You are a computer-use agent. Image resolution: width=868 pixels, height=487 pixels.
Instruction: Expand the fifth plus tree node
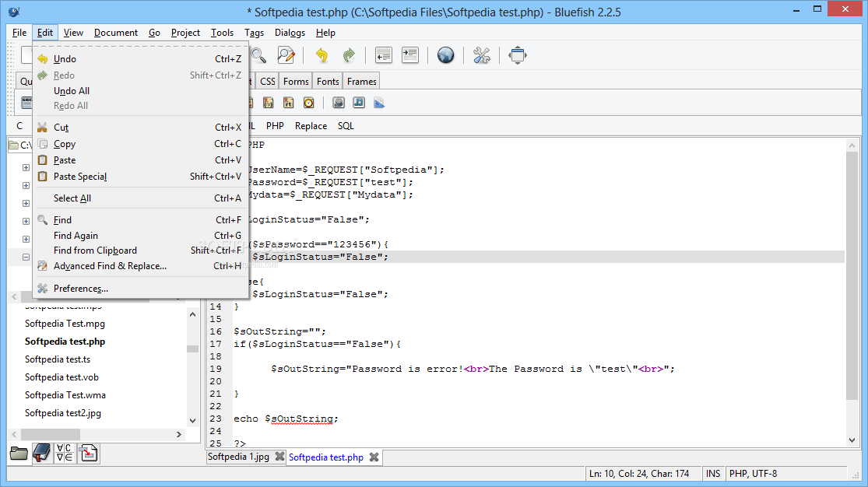(x=26, y=239)
